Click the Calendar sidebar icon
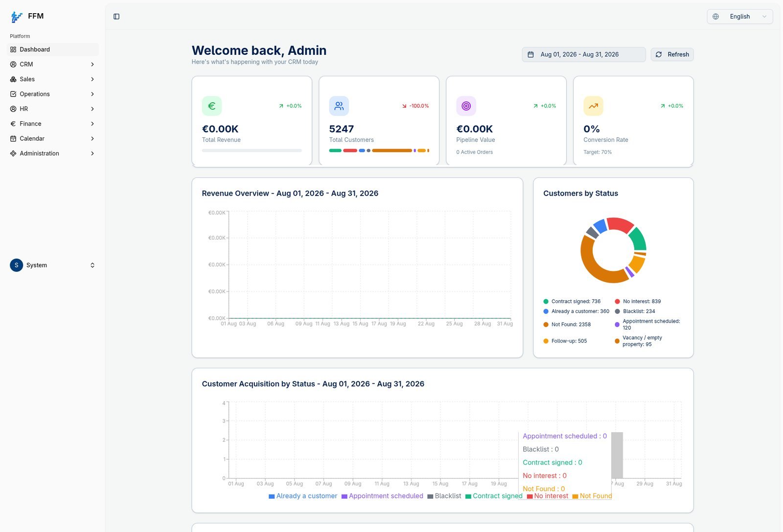 coord(13,139)
